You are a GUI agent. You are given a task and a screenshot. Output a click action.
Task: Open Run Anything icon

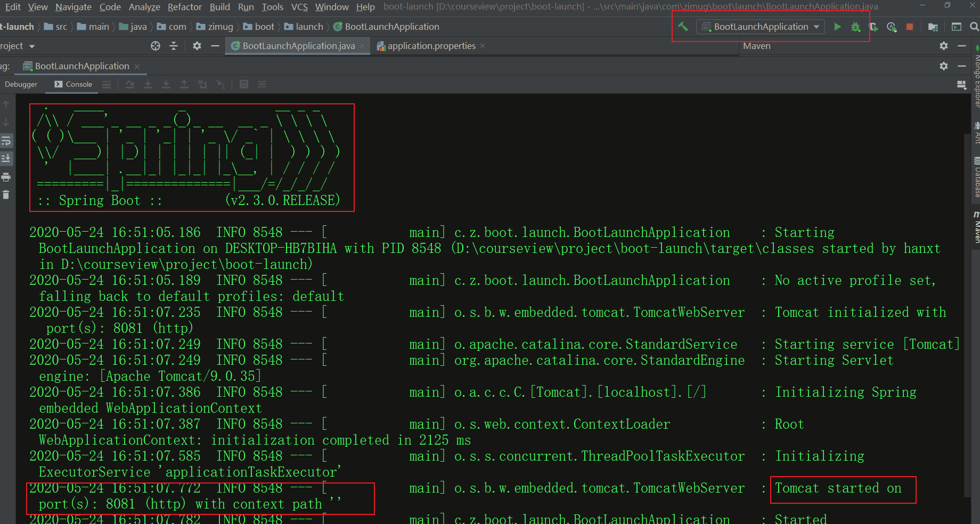point(957,27)
